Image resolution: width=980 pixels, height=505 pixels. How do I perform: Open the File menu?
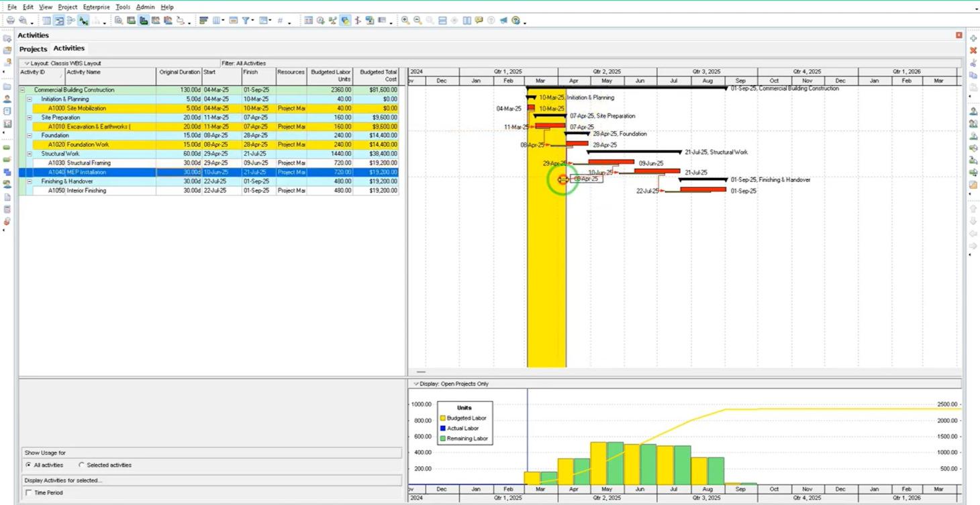[12, 7]
